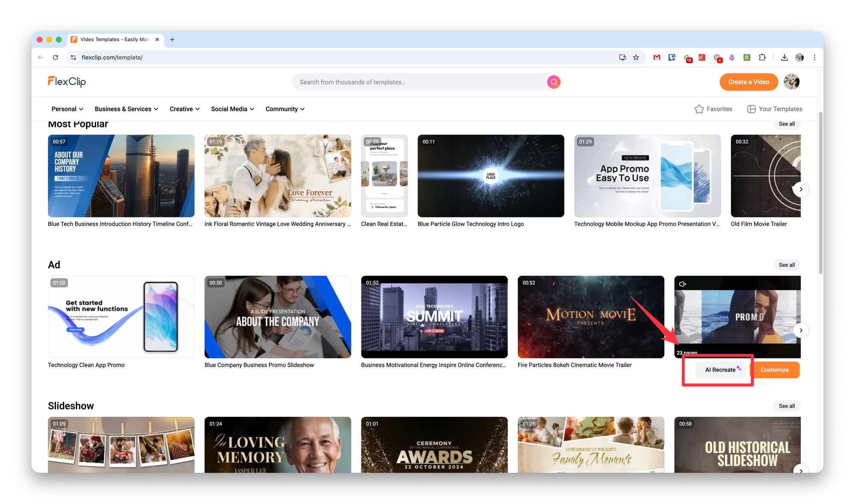This screenshot has width=855, height=504.
Task: Open the Creative menu
Action: (184, 109)
